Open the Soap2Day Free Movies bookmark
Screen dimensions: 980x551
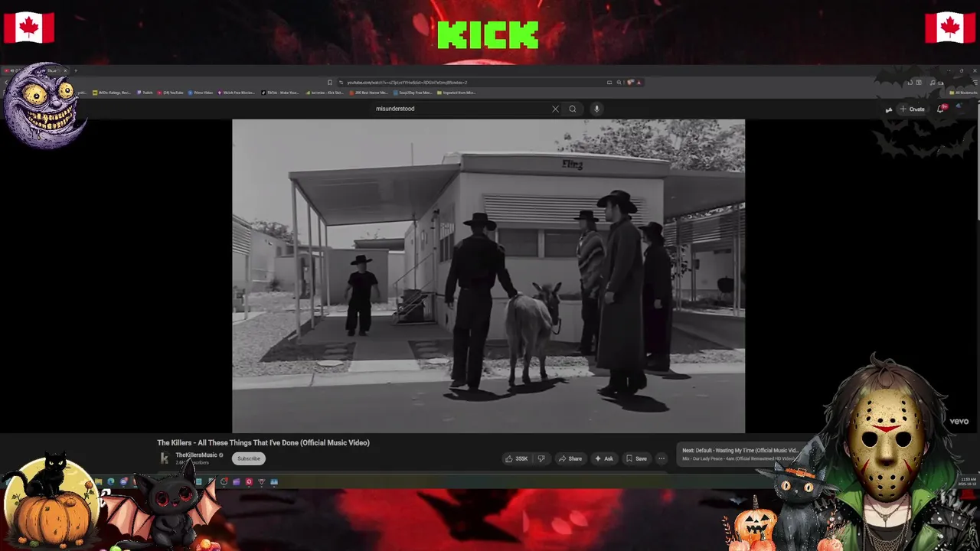tap(413, 93)
